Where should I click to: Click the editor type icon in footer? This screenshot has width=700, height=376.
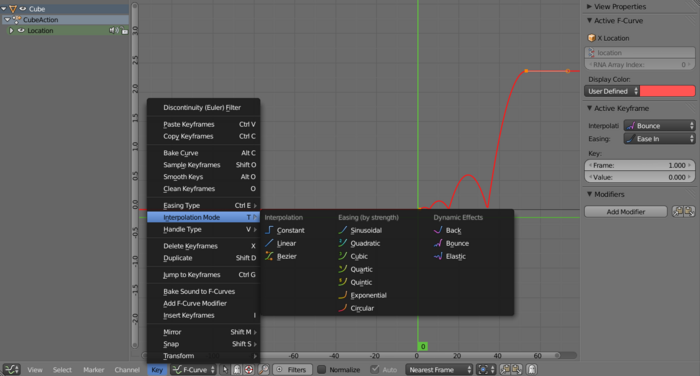pos(12,369)
